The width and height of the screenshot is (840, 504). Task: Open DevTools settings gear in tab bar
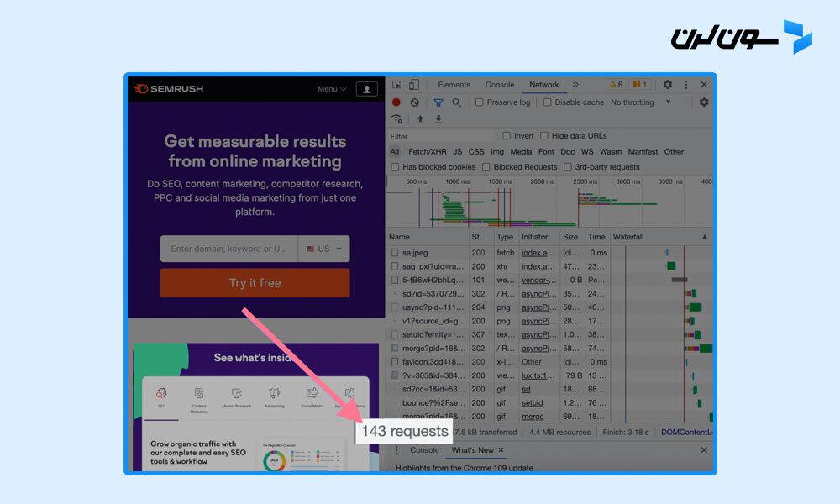tap(668, 85)
